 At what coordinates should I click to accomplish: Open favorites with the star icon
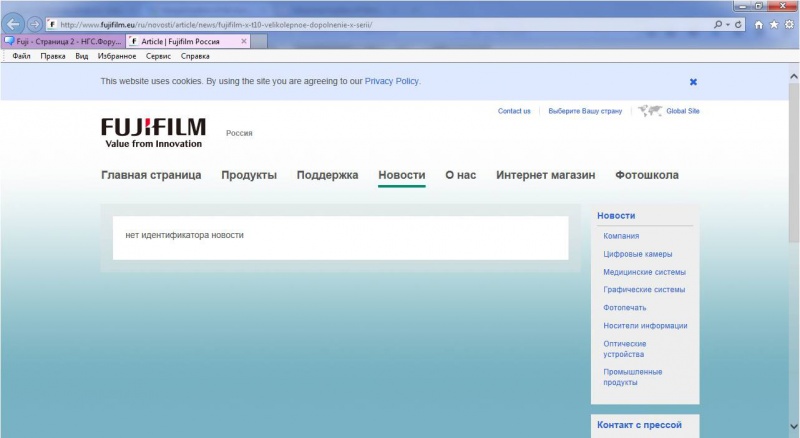(774, 25)
